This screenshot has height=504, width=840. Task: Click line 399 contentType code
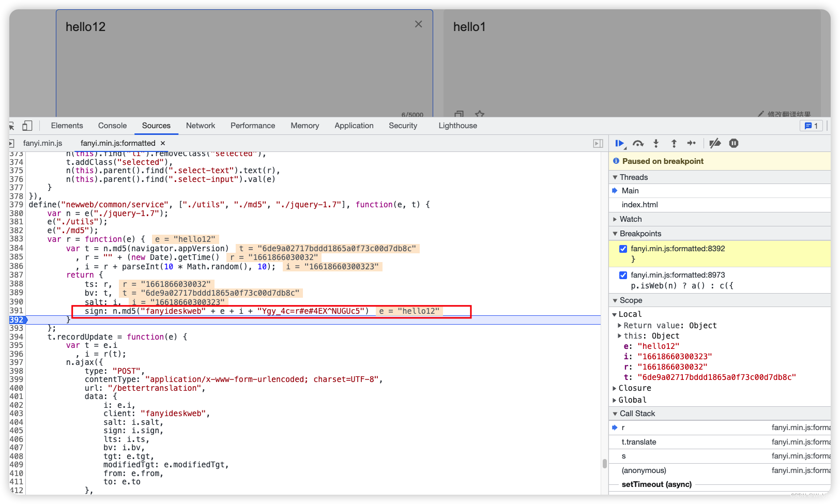[234, 379]
